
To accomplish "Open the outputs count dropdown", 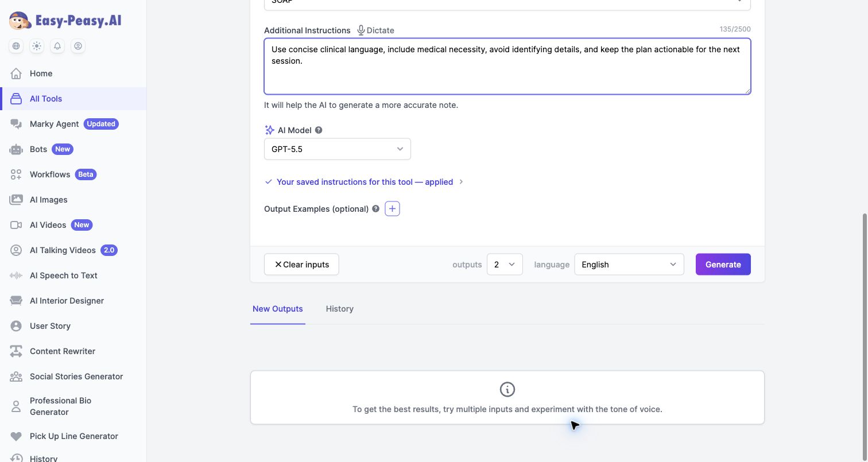I will [505, 265].
